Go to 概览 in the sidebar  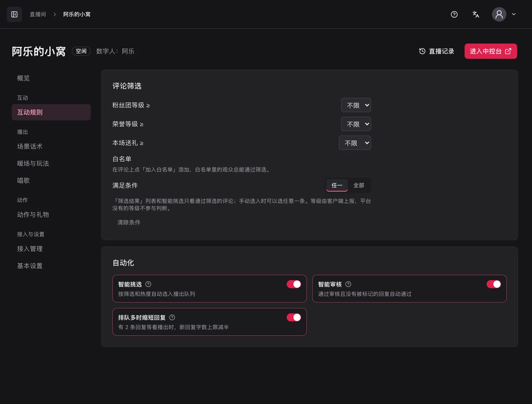click(51, 78)
